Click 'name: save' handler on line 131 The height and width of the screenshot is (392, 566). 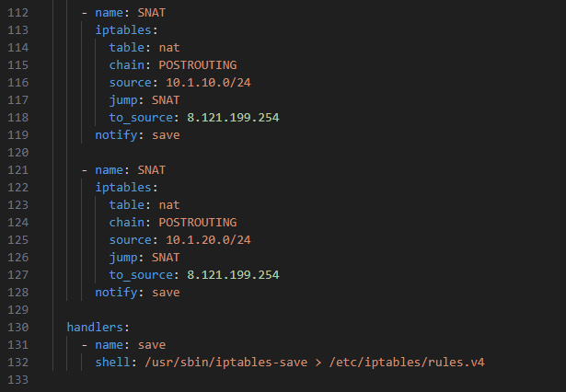[131, 345]
